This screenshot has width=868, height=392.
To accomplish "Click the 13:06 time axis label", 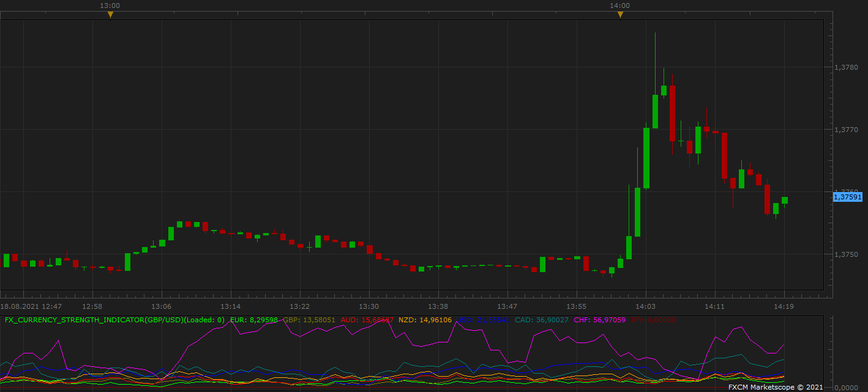I will pyautogui.click(x=162, y=306).
